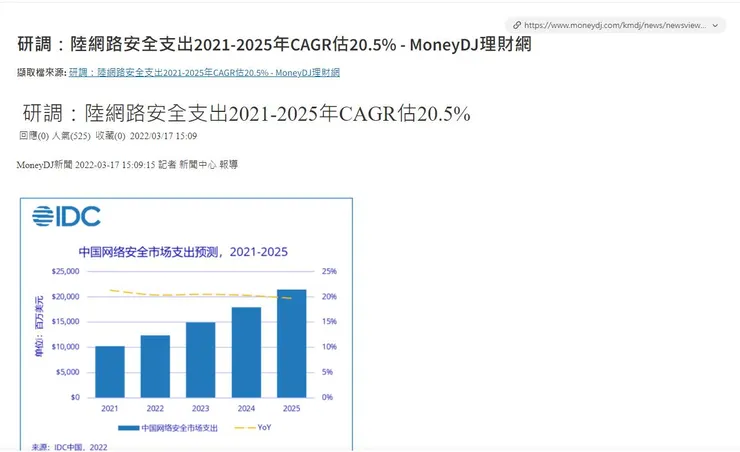Click the large article headline CAGR估20.5%

click(246, 114)
